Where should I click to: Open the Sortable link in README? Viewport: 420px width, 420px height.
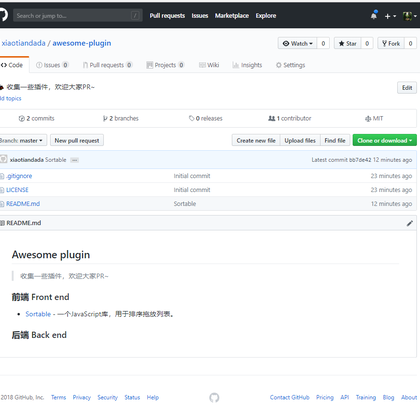(38, 314)
